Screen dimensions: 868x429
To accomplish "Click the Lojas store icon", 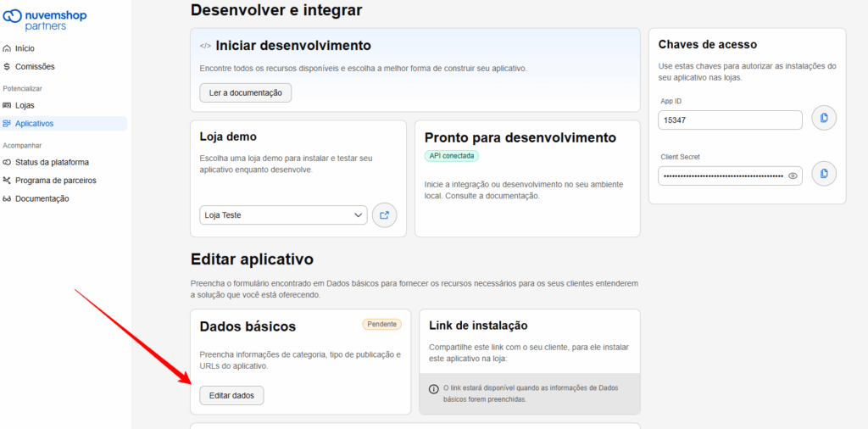I will (8, 105).
